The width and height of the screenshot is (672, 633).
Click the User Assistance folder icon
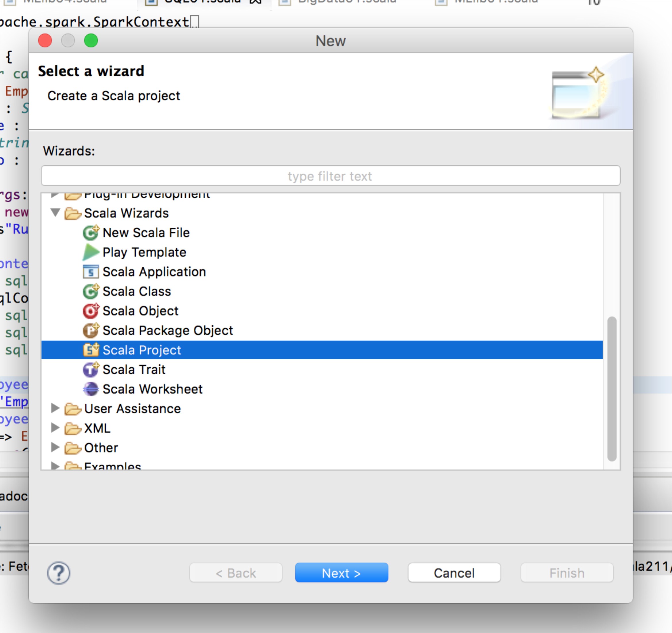click(x=73, y=409)
